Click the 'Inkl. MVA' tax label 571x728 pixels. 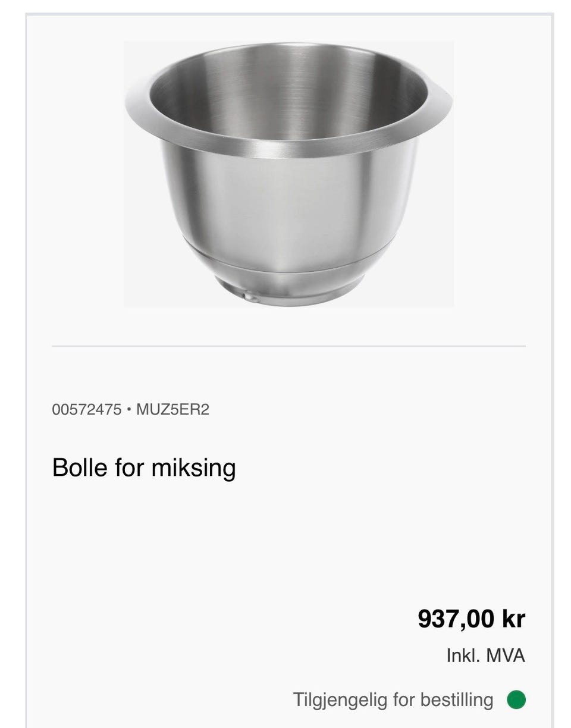click(485, 655)
